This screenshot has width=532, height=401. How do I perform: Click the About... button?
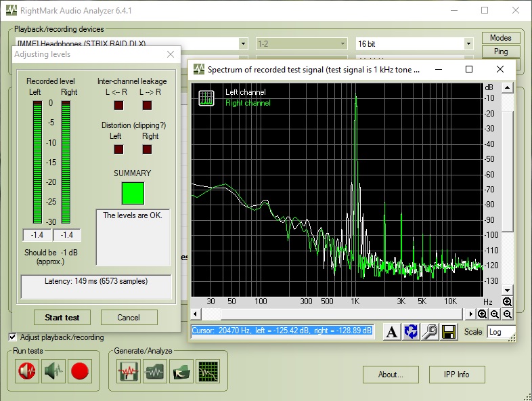pos(391,375)
